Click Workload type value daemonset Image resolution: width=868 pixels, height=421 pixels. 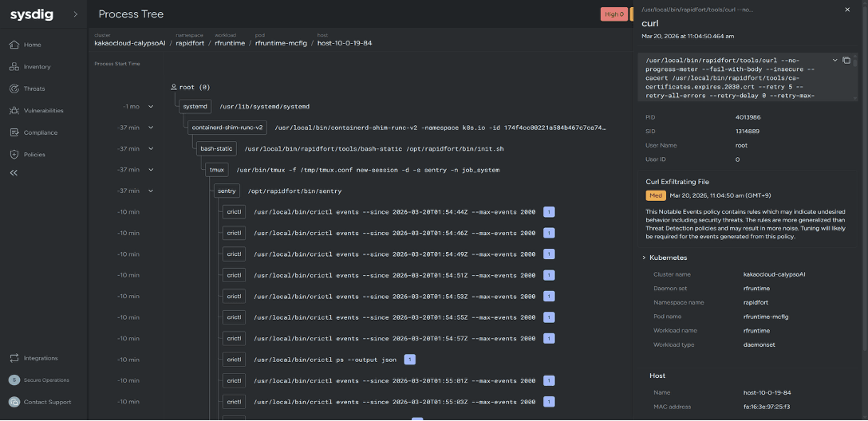click(759, 344)
